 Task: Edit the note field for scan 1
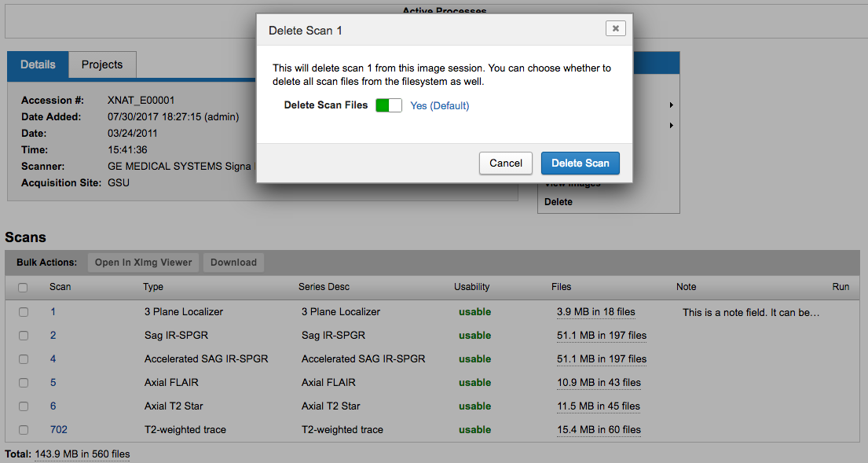(x=750, y=313)
